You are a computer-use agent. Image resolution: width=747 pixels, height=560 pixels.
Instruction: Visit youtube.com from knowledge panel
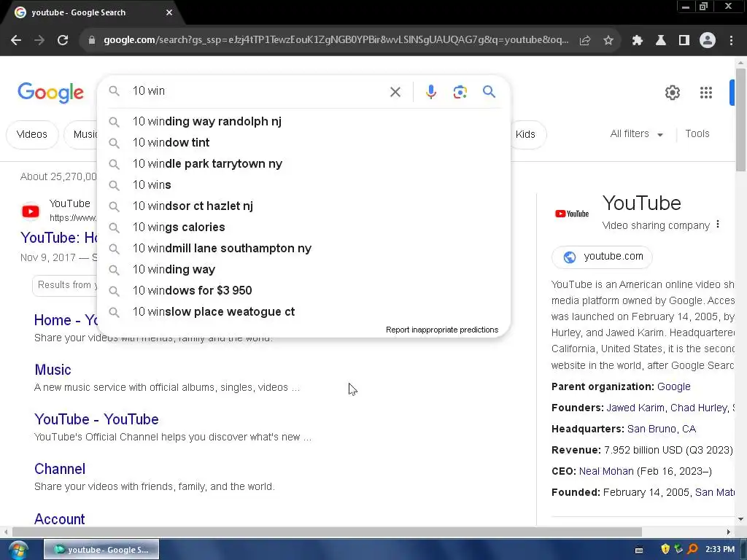pos(602,257)
